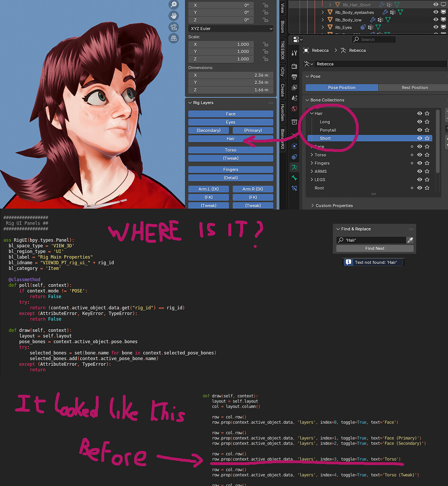This screenshot has width=448, height=486.
Task: Adjust the Dimensions Z value field
Action: pos(231,90)
